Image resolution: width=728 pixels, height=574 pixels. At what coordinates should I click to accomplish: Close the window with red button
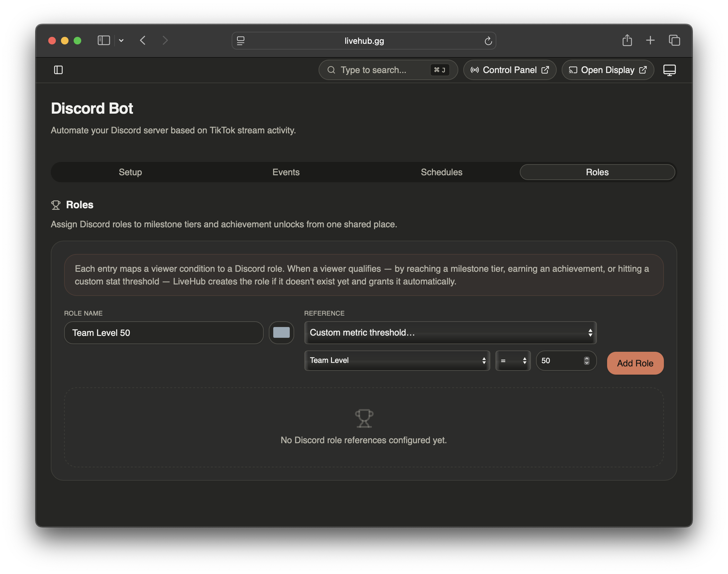point(52,41)
